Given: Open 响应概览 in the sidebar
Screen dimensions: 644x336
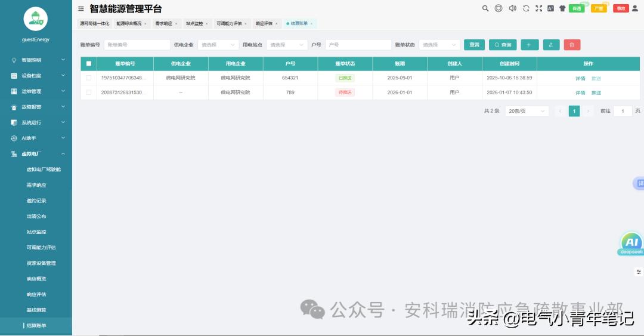Looking at the screenshot, I should click(36, 279).
